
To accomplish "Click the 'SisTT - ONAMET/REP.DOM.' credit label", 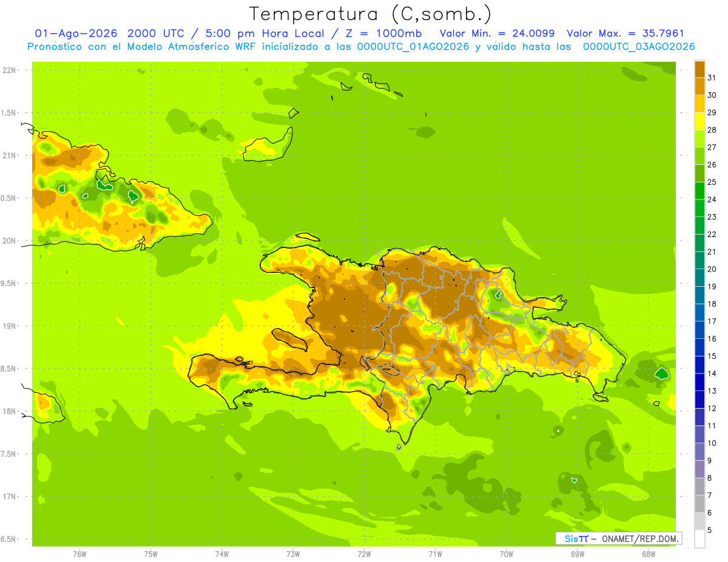I will click(618, 538).
